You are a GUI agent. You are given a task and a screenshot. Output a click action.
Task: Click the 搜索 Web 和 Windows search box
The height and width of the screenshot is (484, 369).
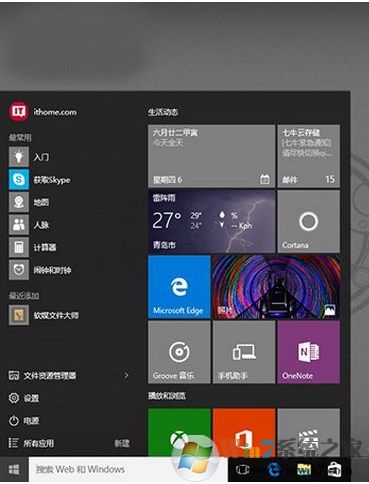(x=128, y=470)
